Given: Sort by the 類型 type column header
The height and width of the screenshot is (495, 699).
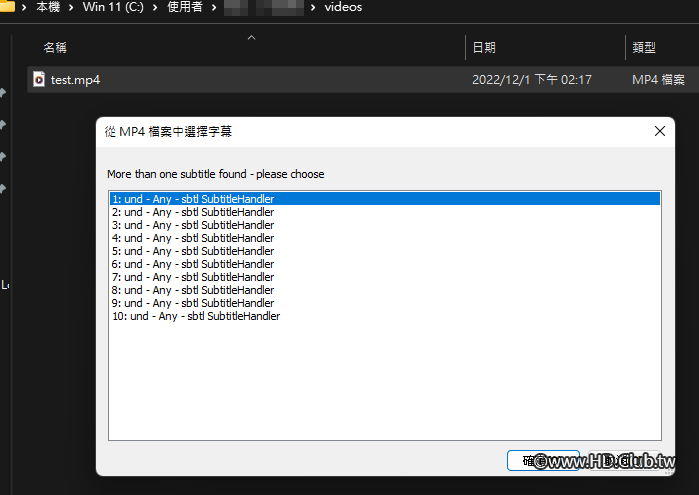Looking at the screenshot, I should click(644, 47).
